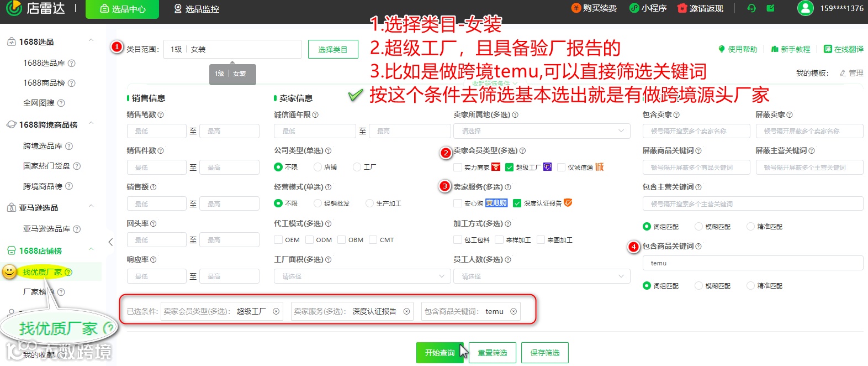This screenshot has width=868, height=366.
Task: Open 全网图搜 in the sidebar
Action: point(39,103)
